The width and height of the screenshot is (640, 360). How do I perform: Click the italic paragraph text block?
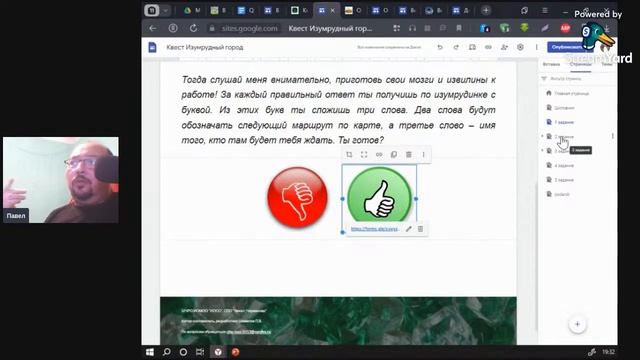(338, 110)
